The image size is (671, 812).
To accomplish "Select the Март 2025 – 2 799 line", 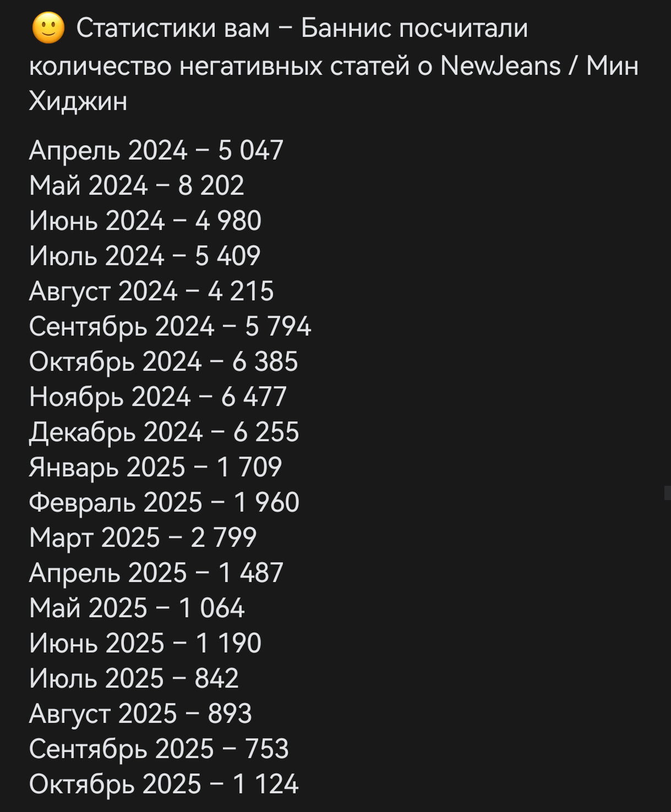I will [x=143, y=537].
